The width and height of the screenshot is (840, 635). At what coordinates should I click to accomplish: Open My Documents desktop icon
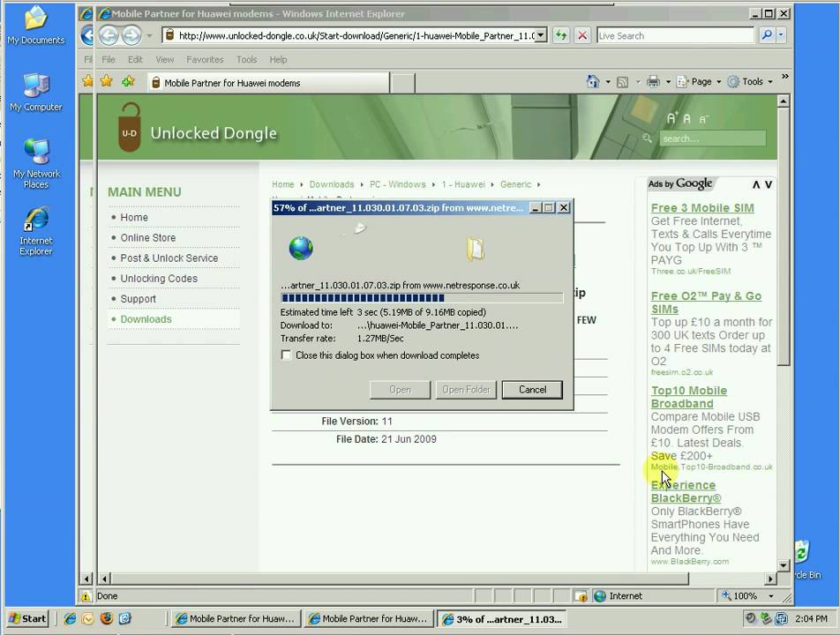point(35,25)
